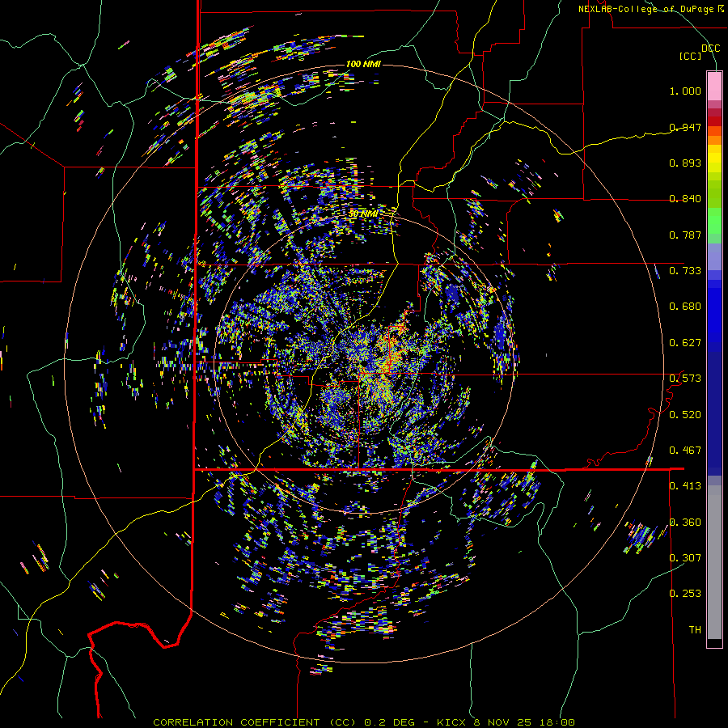Pick the yellow segment of the color bar
728x728 pixels.
tap(714, 159)
